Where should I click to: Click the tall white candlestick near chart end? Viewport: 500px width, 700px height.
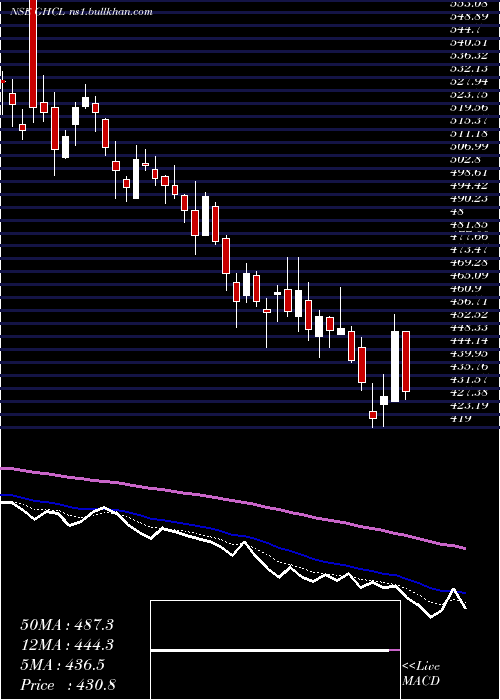395,366
